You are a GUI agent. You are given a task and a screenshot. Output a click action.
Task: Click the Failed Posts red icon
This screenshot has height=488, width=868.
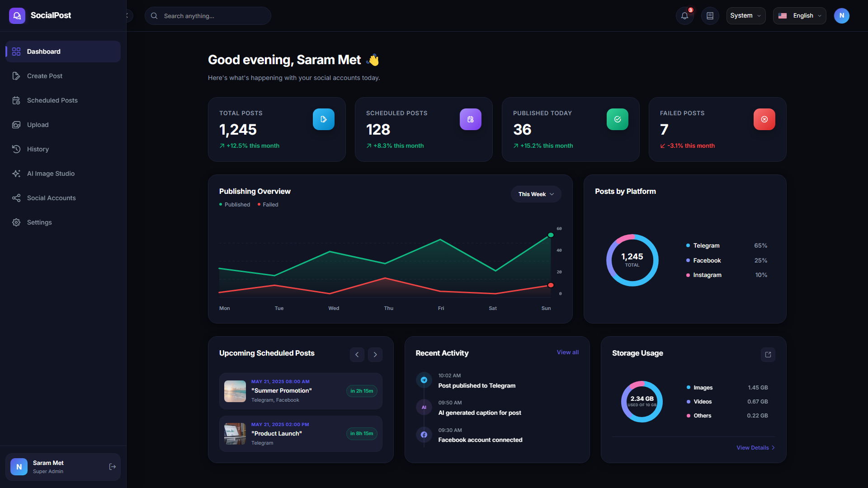[764, 119]
